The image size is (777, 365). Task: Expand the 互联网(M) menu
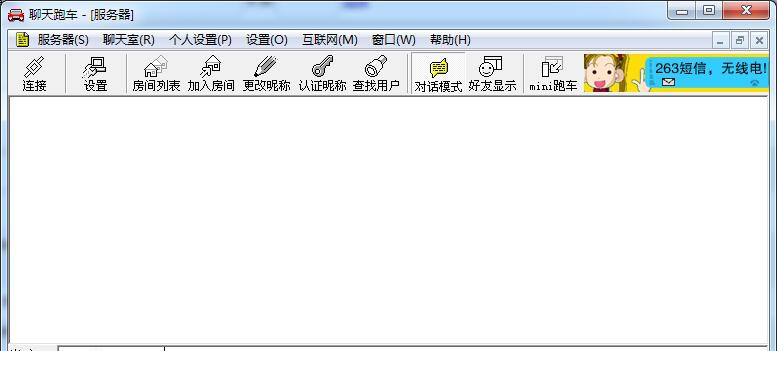click(330, 40)
